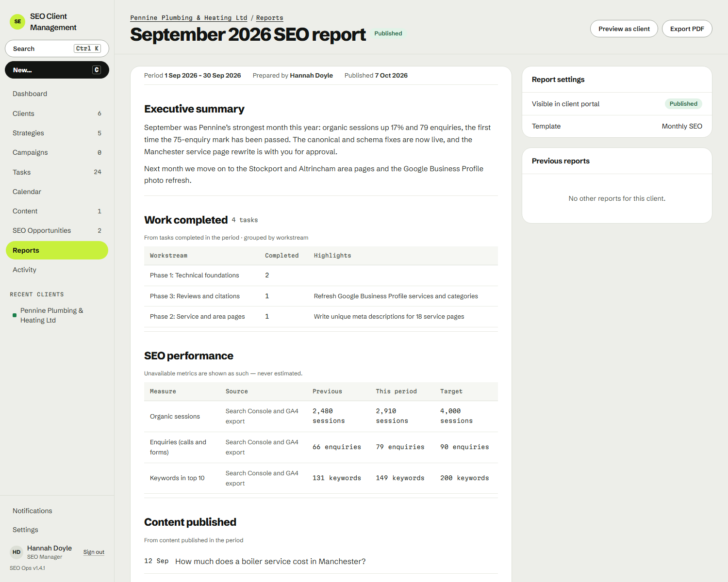Screen dimensions: 728x582
Task: Open Notifications
Action: (x=57, y=511)
